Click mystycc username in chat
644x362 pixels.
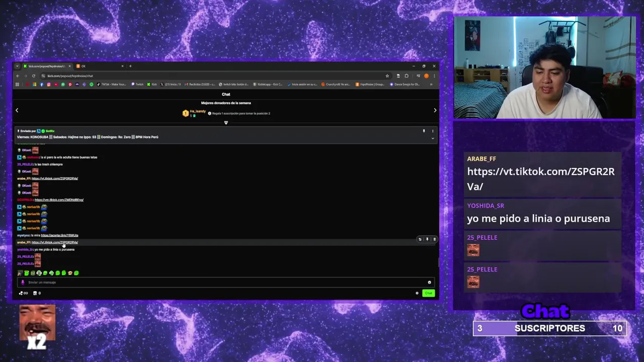click(x=23, y=235)
